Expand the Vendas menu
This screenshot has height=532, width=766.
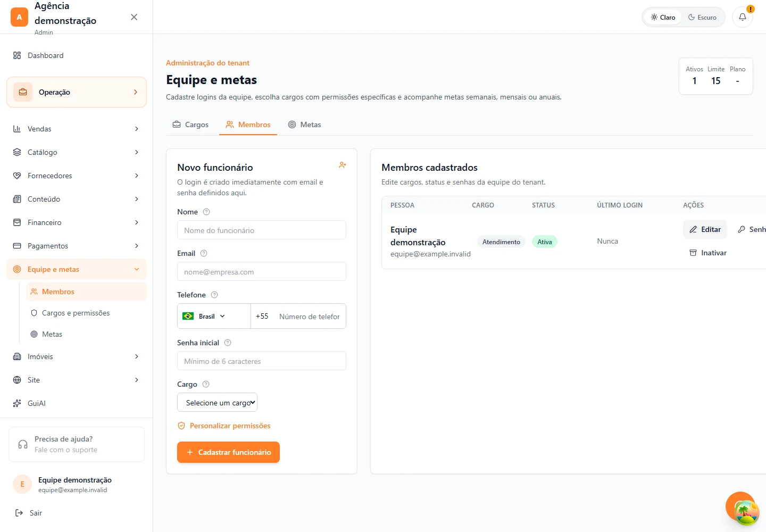(77, 129)
